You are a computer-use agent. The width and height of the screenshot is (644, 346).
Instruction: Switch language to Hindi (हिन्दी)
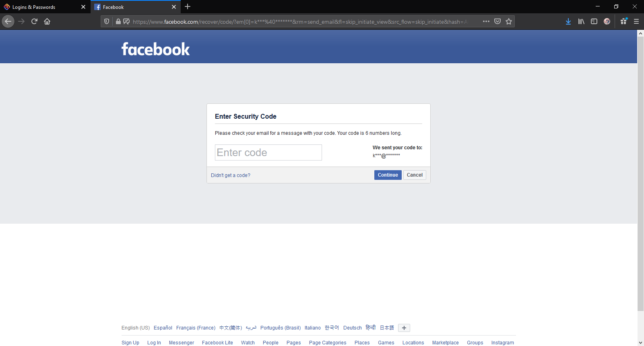click(x=371, y=328)
